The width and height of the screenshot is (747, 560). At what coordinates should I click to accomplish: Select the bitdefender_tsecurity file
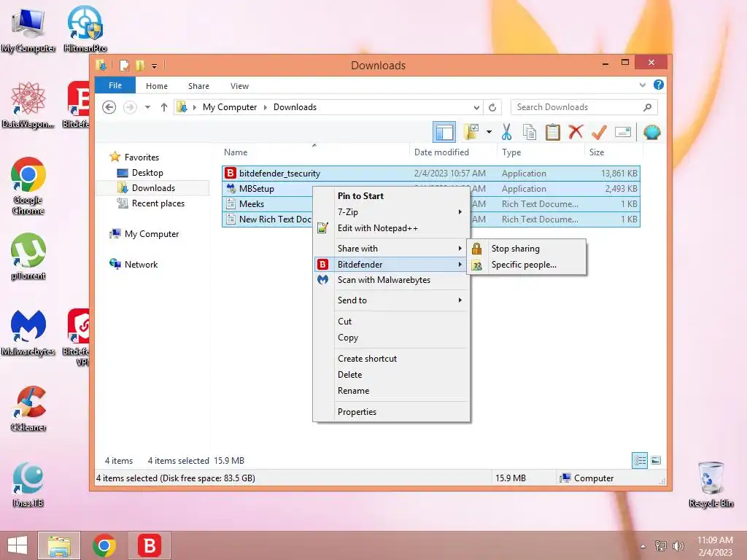430,174
